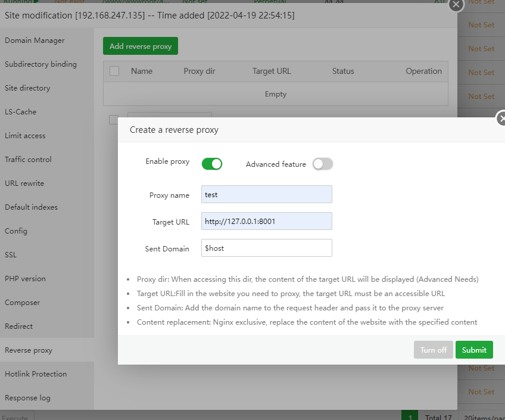Image resolution: width=505 pixels, height=420 pixels.
Task: Open the URL rewrite settings
Action: pos(24,183)
